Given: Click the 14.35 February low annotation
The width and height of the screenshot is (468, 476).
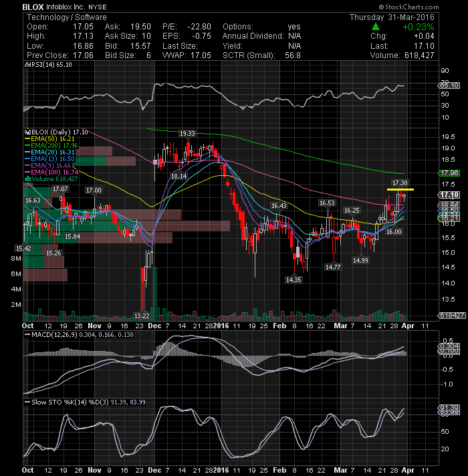Looking at the screenshot, I should (294, 280).
